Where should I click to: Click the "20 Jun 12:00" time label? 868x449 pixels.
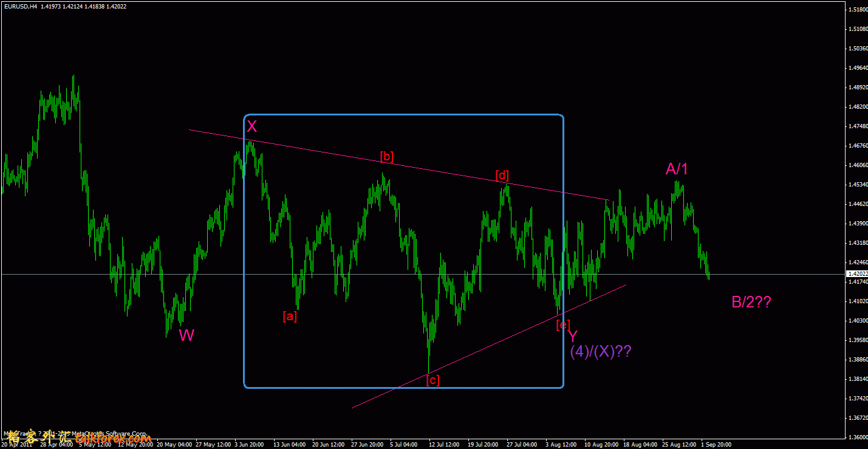pyautogui.click(x=329, y=444)
